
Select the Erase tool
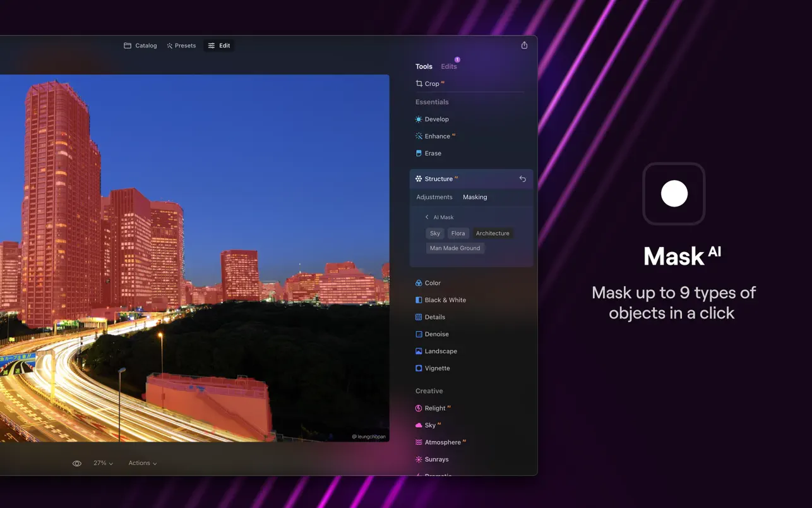[433, 153]
